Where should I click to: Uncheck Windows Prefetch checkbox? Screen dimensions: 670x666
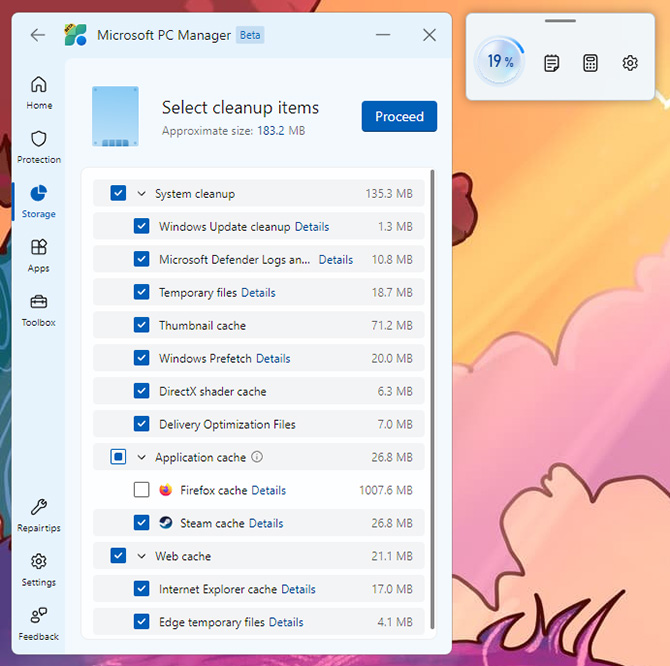pyautogui.click(x=141, y=358)
